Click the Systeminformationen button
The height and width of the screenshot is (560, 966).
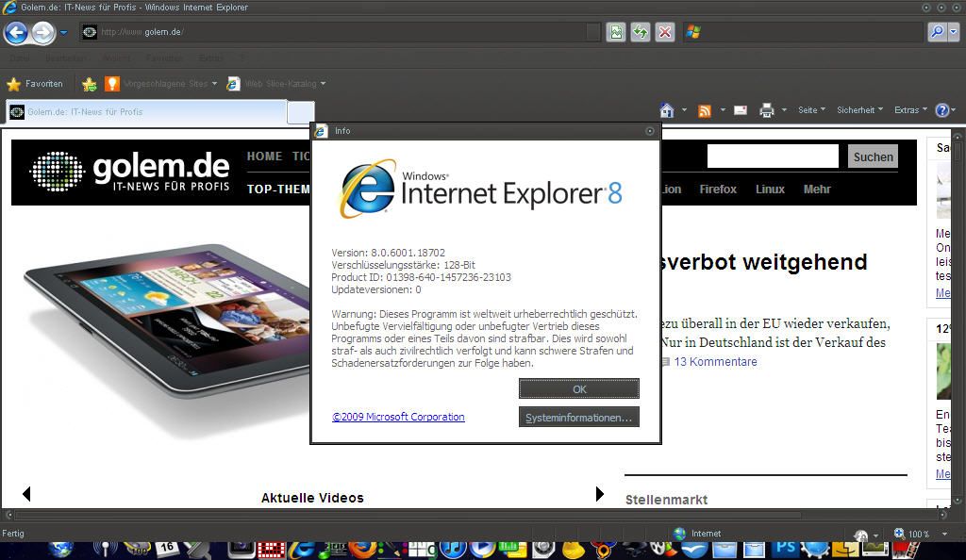(x=578, y=417)
